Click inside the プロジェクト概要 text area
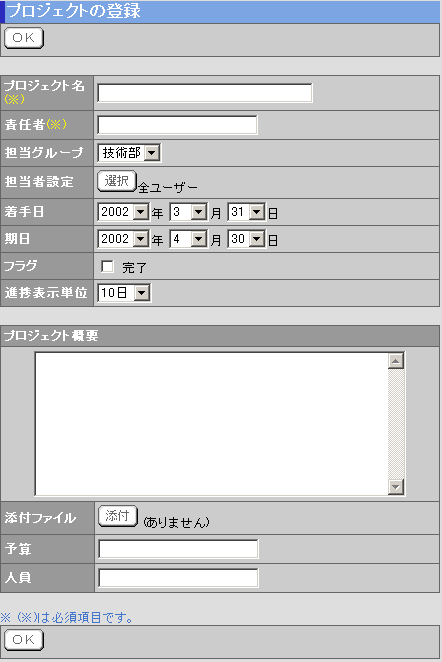The width and height of the screenshot is (442, 662). click(x=211, y=424)
